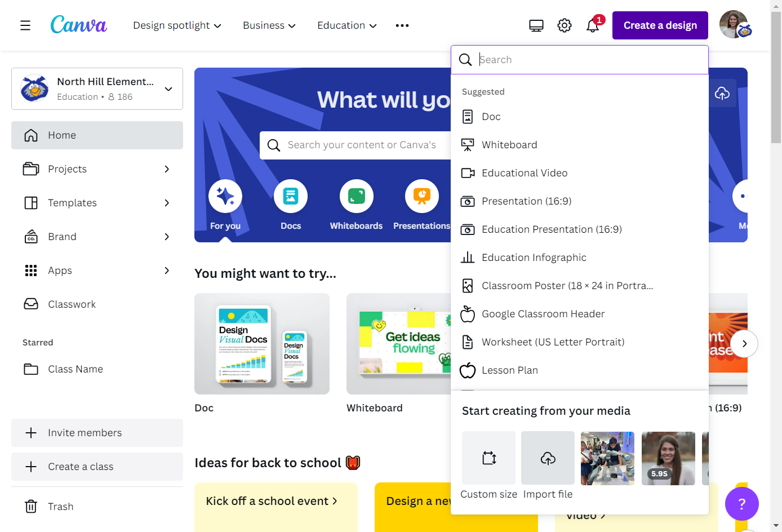
Task: Click Create a design button
Action: (x=660, y=25)
